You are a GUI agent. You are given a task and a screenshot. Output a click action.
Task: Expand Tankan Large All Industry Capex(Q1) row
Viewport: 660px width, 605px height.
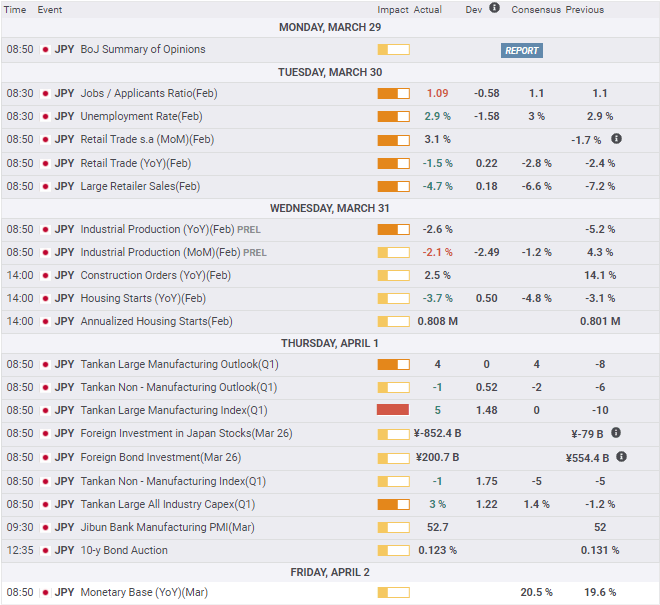click(x=330, y=504)
